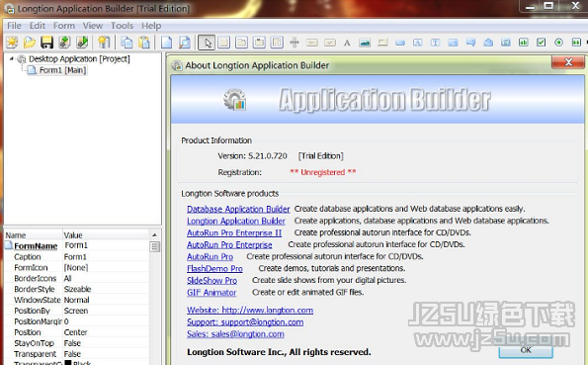
Task: Open the Help menu
Action: [151, 26]
